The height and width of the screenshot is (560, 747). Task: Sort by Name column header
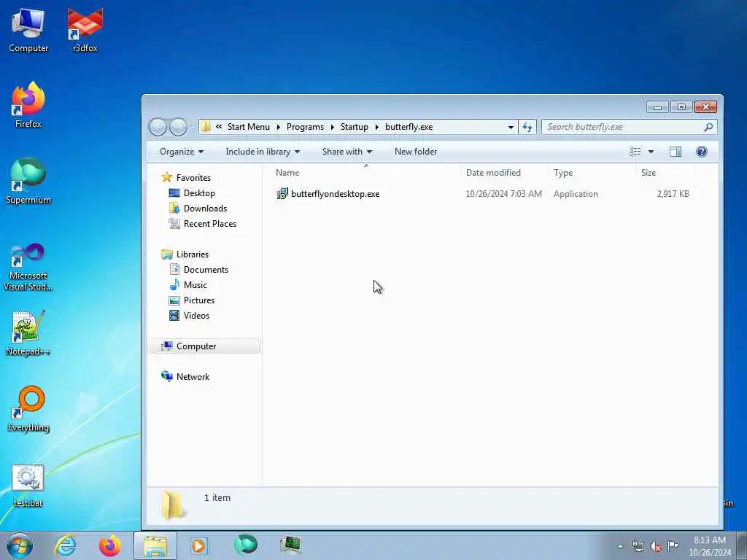pyautogui.click(x=366, y=173)
